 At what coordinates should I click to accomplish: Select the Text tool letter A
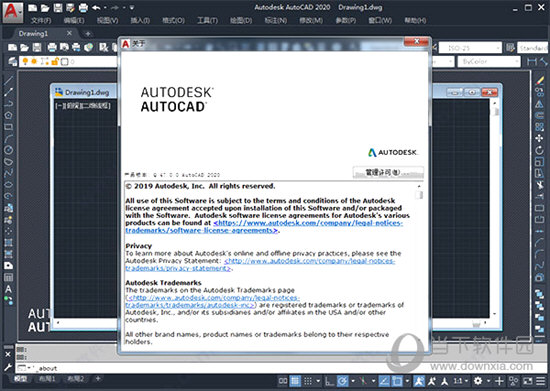[8, 289]
